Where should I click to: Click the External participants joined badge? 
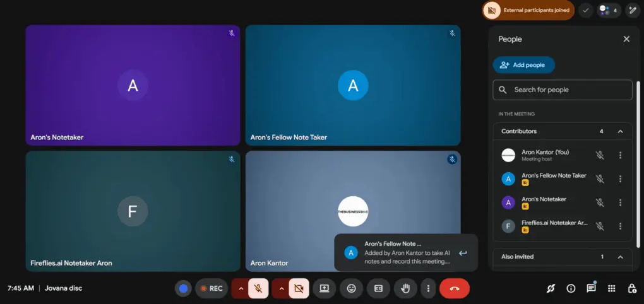[x=528, y=10]
